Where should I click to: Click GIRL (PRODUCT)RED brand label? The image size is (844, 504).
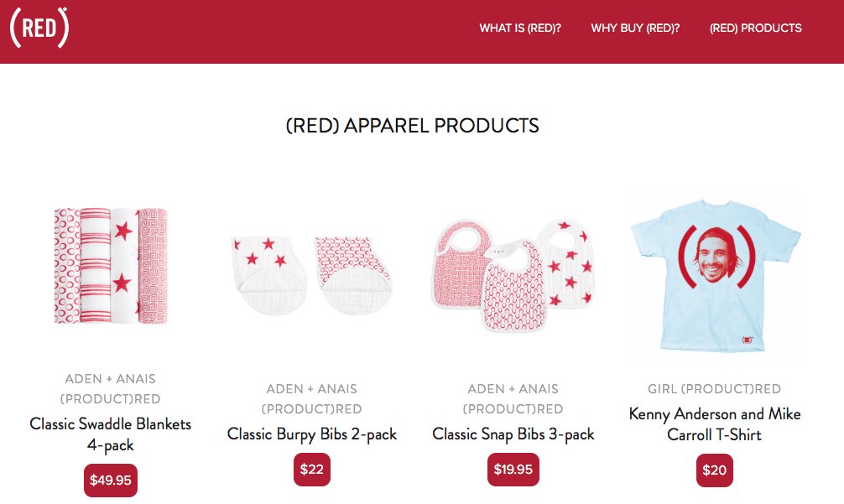click(714, 389)
